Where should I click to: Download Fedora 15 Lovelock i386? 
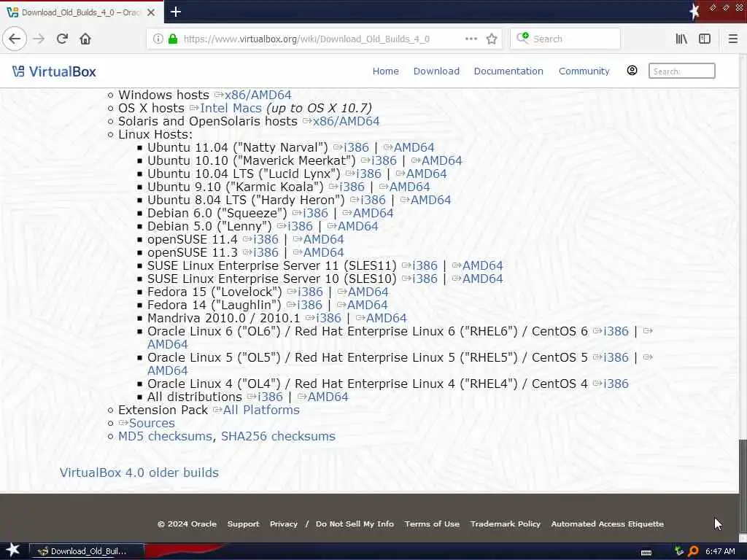pos(310,292)
